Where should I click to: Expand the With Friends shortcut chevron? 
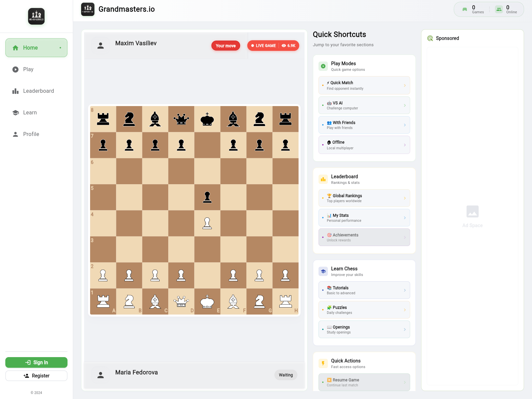(405, 125)
